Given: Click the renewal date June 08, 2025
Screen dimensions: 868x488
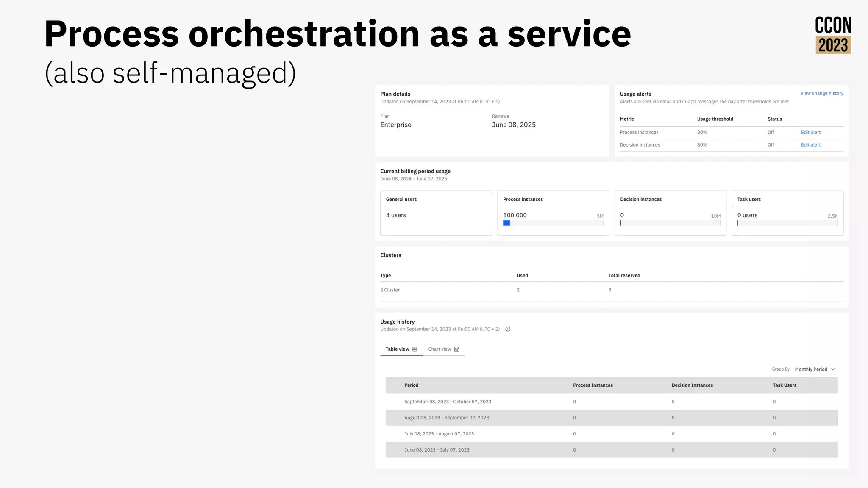Looking at the screenshot, I should [514, 125].
